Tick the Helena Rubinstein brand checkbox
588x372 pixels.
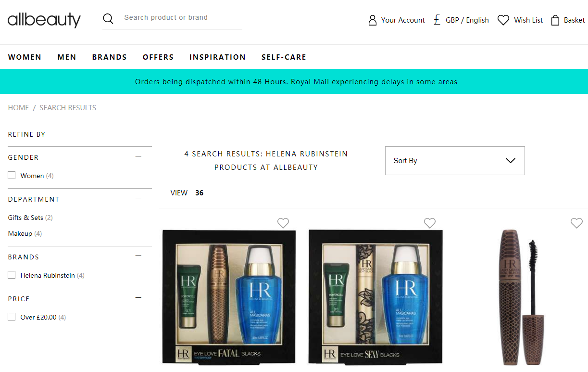12,275
